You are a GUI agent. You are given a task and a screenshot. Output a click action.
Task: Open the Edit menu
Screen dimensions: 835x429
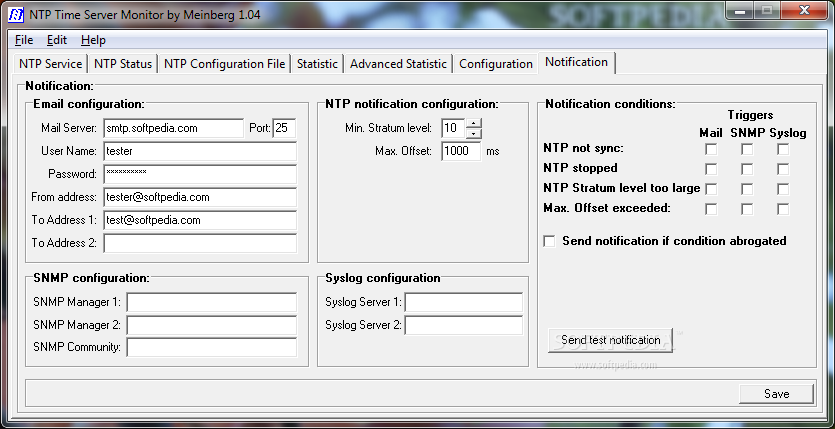coord(56,40)
